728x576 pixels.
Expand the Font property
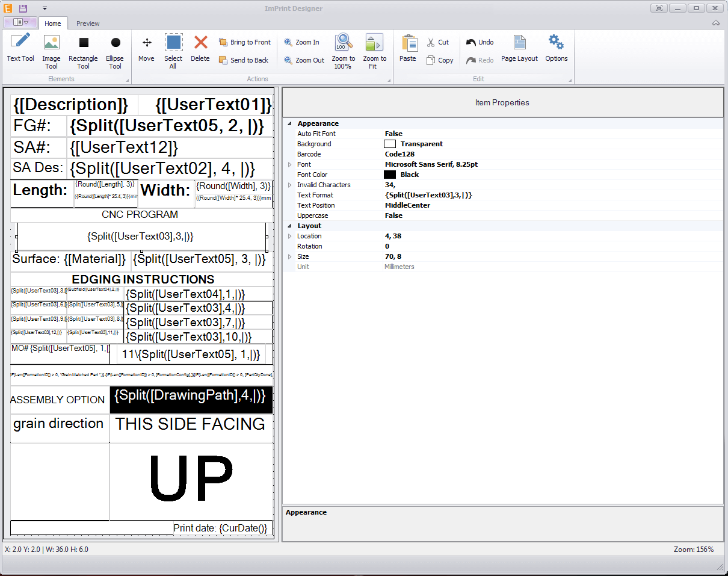click(289, 164)
